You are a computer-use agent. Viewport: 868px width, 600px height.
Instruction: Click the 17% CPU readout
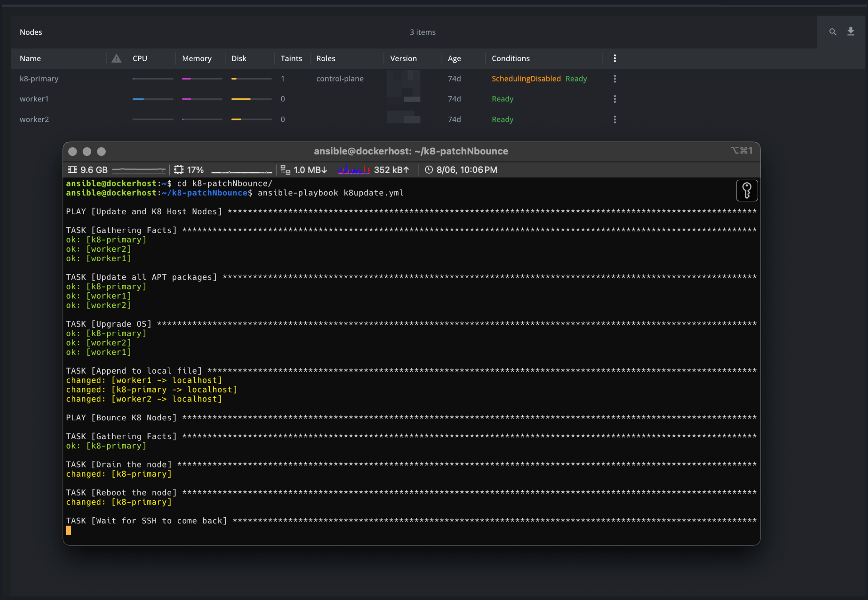click(195, 170)
